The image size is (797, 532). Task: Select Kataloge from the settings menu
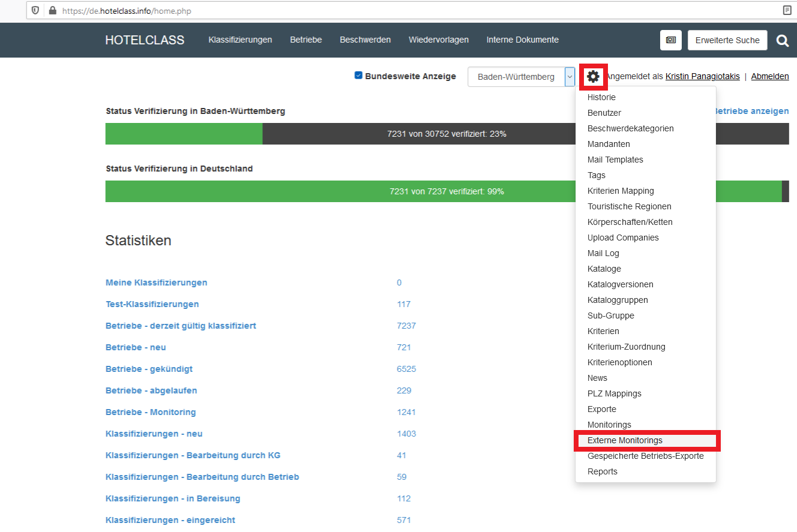604,269
